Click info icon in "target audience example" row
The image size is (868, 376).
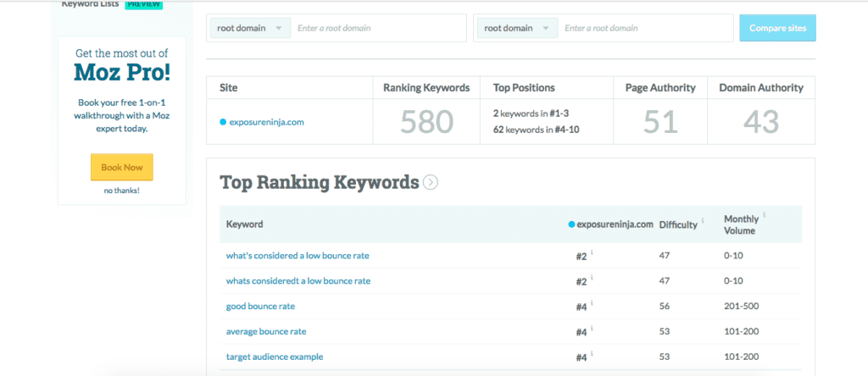592,353
